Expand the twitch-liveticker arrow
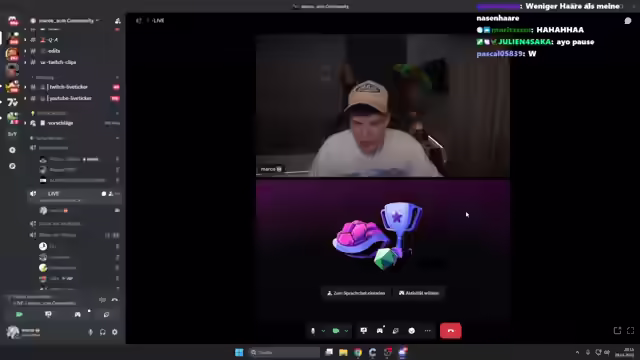The height and width of the screenshot is (360, 640). (x=25, y=87)
